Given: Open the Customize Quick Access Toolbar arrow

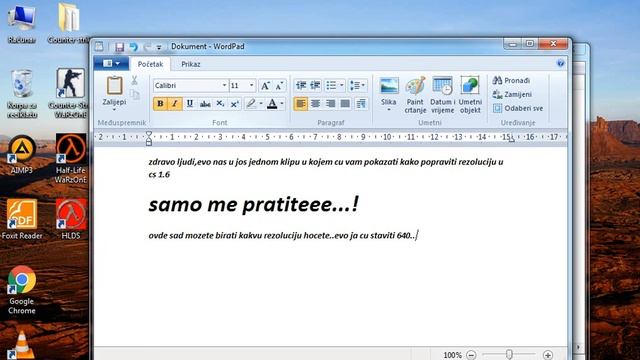Looking at the screenshot, I should (159, 47).
